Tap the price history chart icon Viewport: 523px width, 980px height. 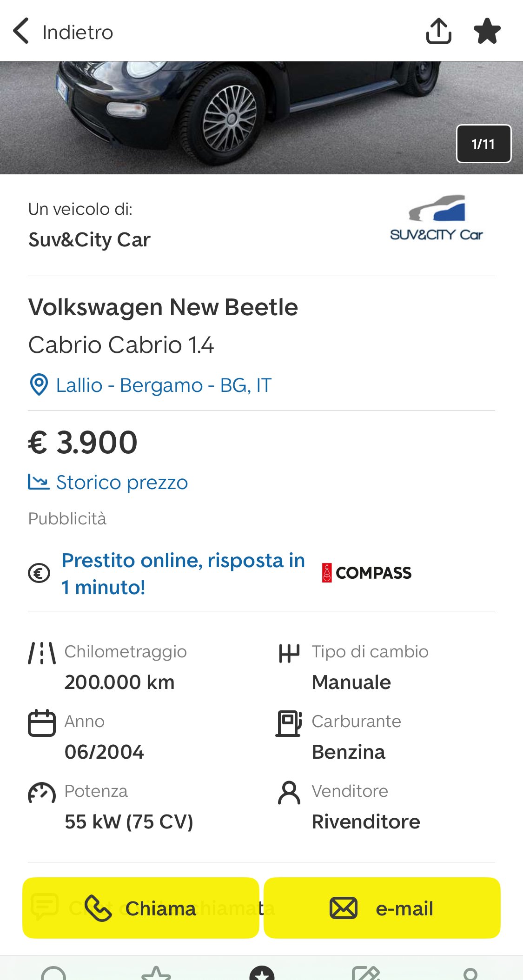click(x=39, y=482)
